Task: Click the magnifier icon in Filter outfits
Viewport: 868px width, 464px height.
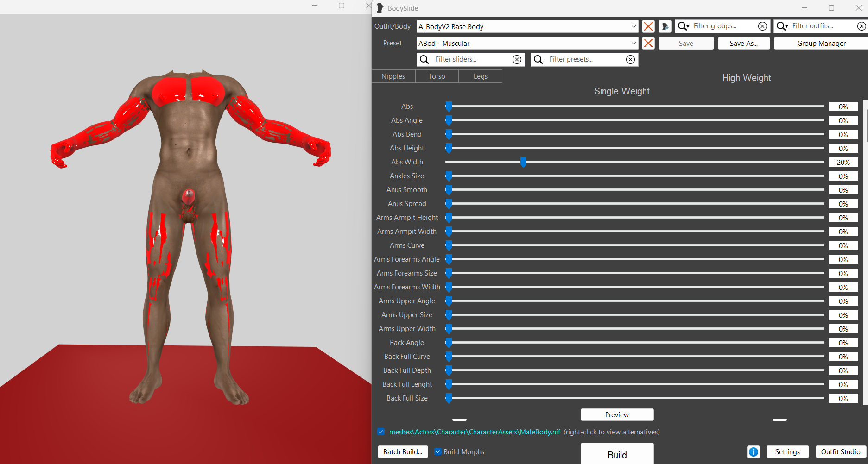Action: (x=782, y=26)
